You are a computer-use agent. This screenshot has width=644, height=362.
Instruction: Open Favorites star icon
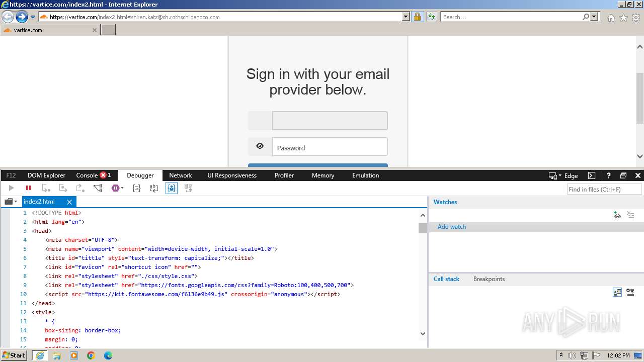coord(623,18)
